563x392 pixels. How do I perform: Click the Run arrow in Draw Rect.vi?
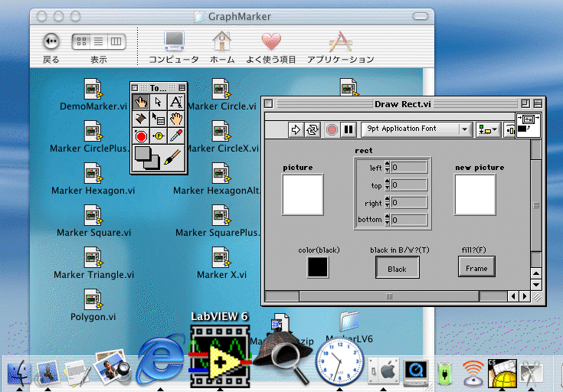pyautogui.click(x=296, y=129)
